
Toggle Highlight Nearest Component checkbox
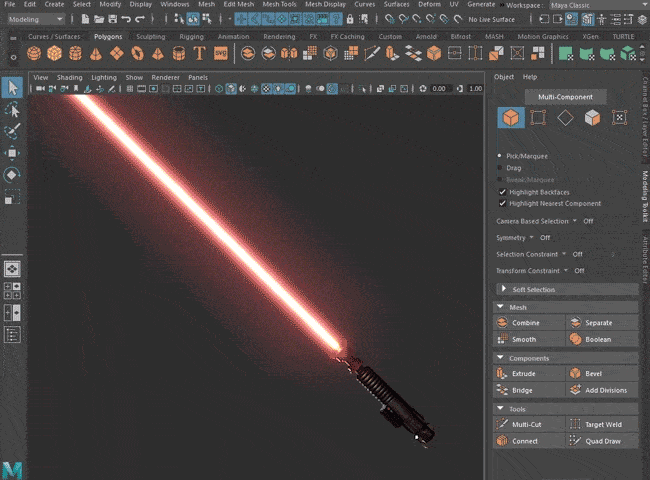(502, 204)
